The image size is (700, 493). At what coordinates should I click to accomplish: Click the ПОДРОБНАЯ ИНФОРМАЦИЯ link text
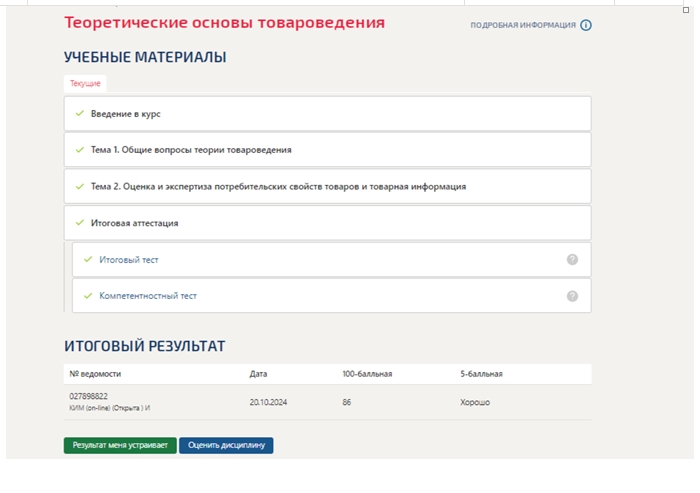[x=523, y=25]
